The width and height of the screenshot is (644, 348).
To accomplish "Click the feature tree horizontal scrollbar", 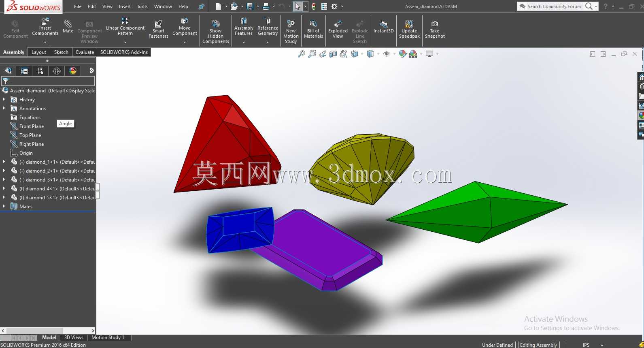I will coord(48,331).
